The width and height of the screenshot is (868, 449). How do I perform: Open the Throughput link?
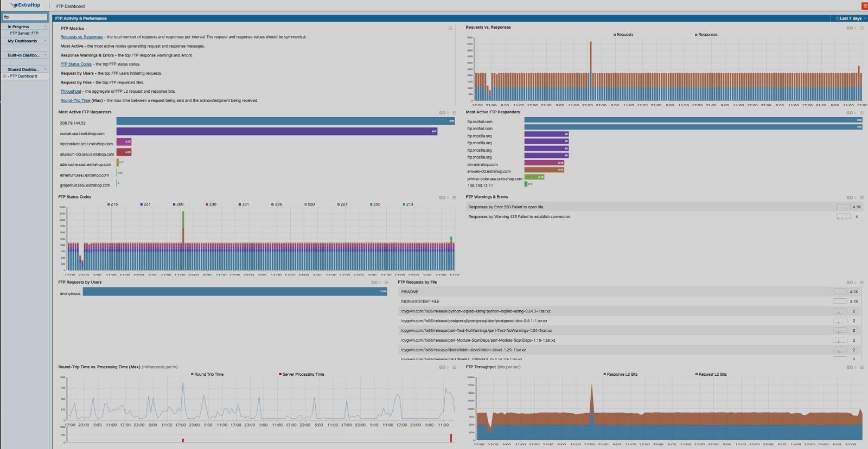pos(71,91)
